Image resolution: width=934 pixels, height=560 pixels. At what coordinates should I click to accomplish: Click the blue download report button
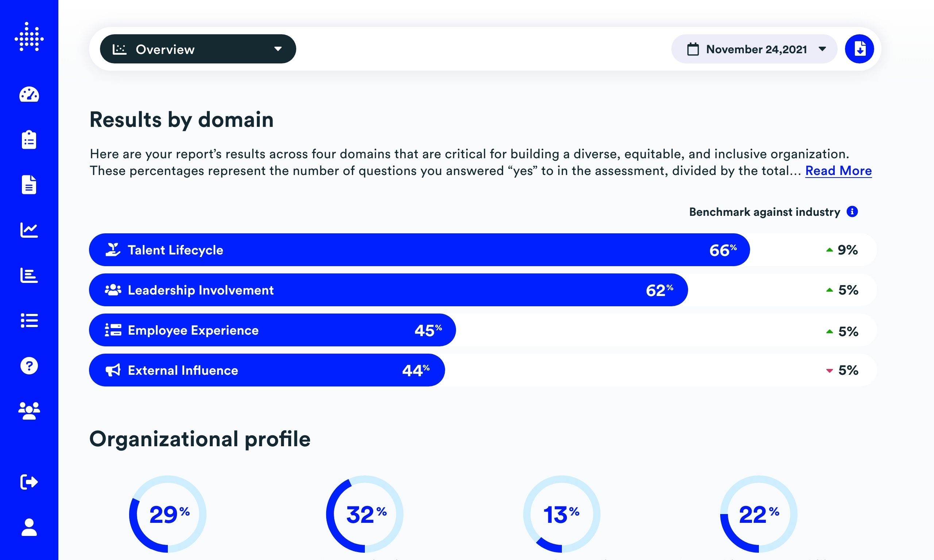pyautogui.click(x=859, y=49)
